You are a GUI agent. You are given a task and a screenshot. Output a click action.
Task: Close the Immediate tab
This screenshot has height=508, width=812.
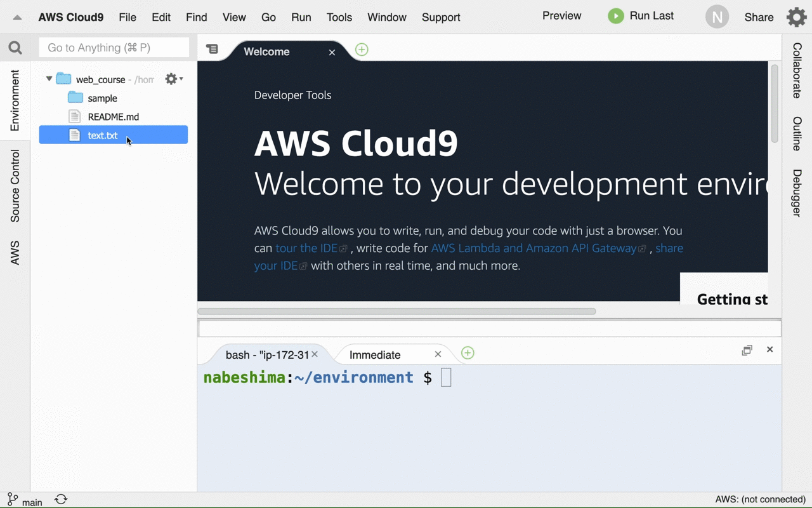coord(438,354)
